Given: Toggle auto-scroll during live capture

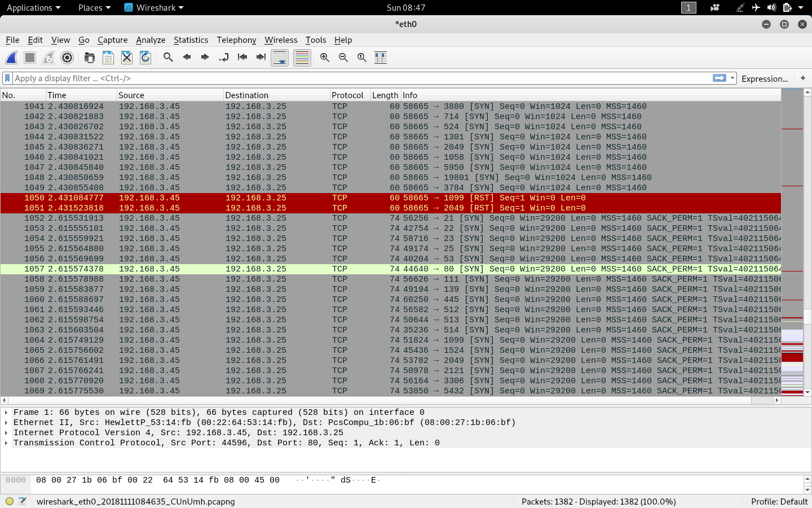Looking at the screenshot, I should [x=280, y=58].
